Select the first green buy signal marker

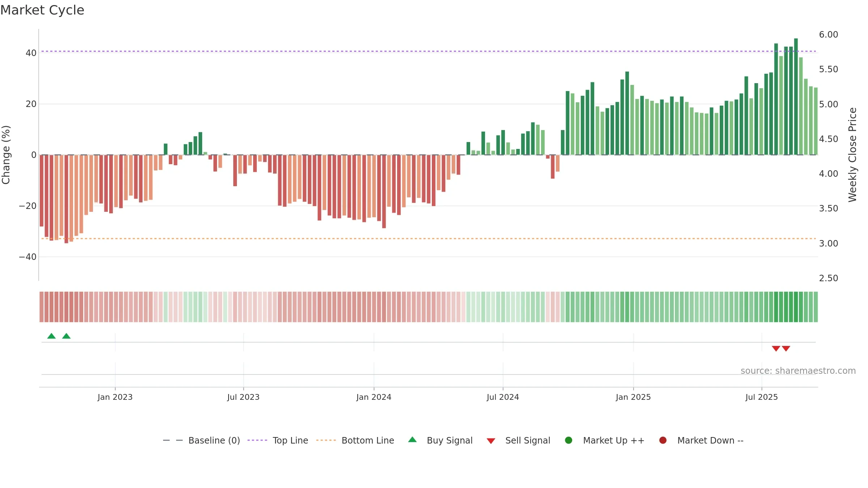click(x=51, y=336)
